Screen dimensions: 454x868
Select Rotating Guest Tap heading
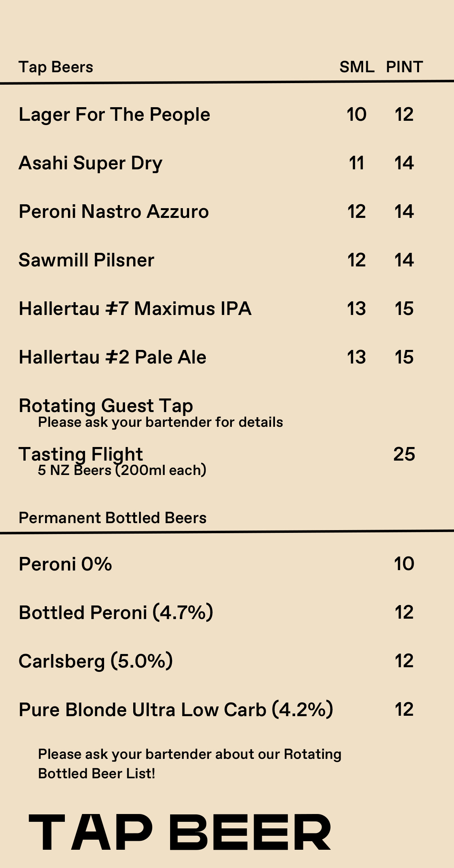tap(106, 406)
